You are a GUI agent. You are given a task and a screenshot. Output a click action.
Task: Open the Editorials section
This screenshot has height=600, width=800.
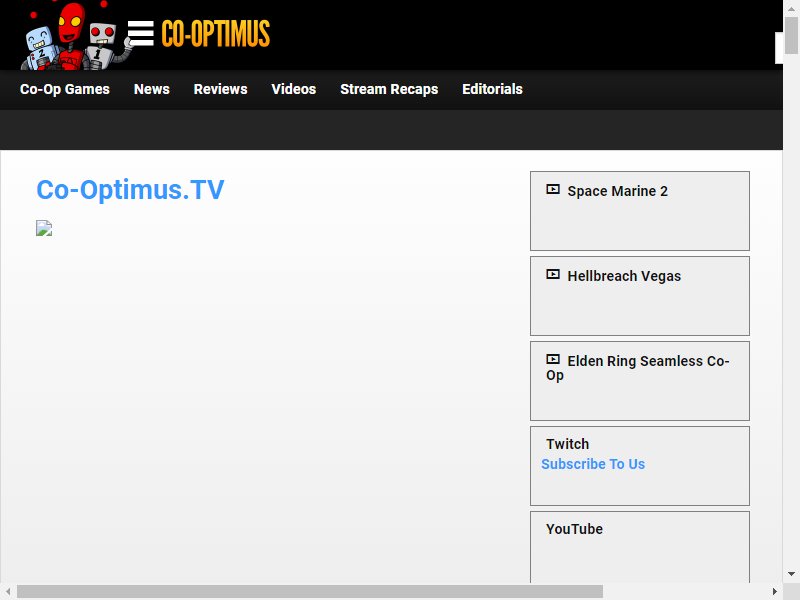pos(492,89)
